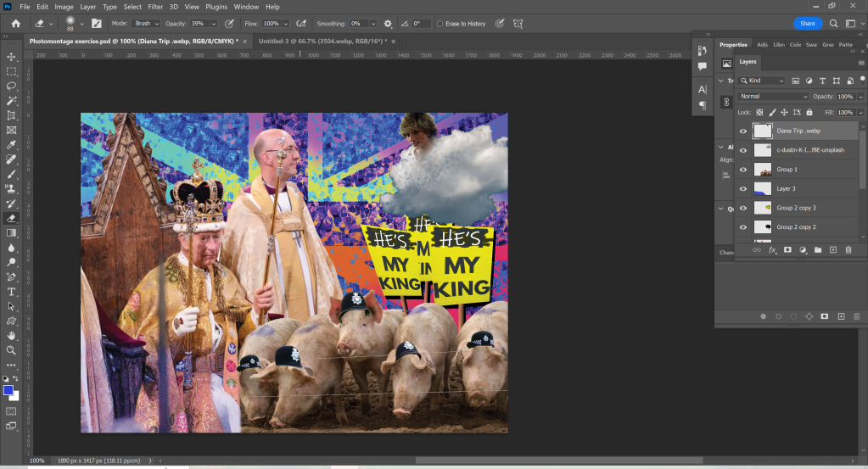Select the Hand tool
This screenshot has width=868, height=469.
pyautogui.click(x=12, y=335)
